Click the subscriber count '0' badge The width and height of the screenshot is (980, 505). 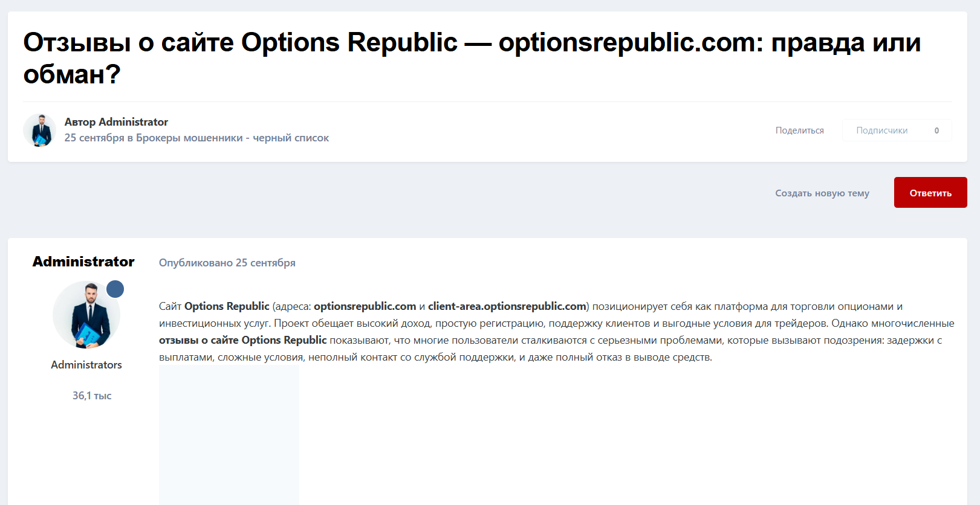click(x=936, y=130)
